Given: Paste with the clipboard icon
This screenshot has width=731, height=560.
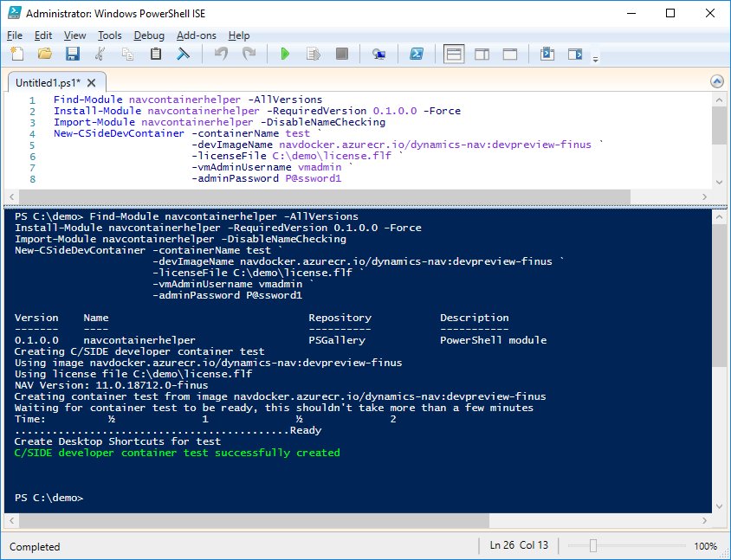Looking at the screenshot, I should [x=156, y=54].
